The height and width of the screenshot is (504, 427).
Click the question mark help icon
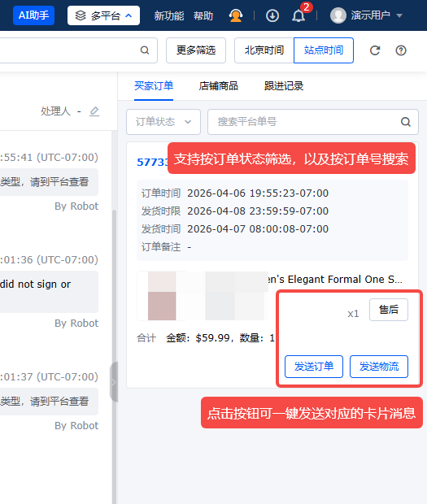[401, 50]
